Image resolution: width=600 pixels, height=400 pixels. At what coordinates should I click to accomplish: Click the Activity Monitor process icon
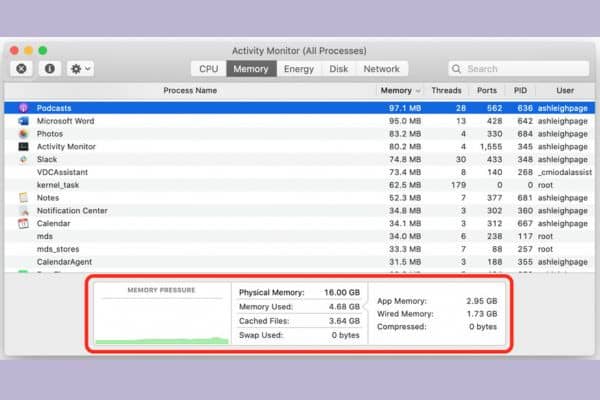click(x=23, y=147)
